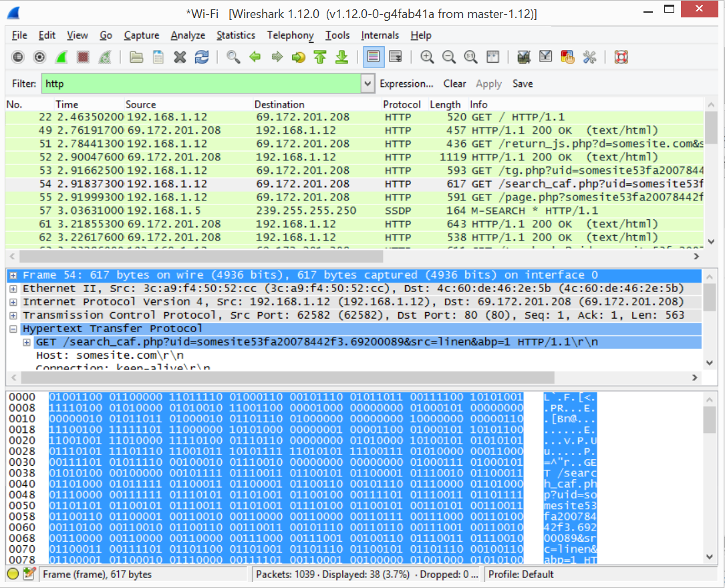Close this capture file (X icon)
Screen dimensions: 725x588
[x=180, y=57]
